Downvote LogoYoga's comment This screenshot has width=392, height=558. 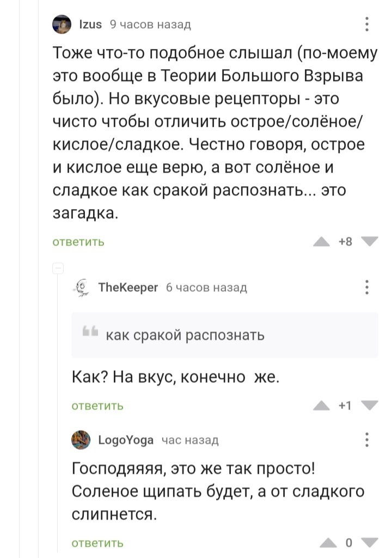click(369, 543)
